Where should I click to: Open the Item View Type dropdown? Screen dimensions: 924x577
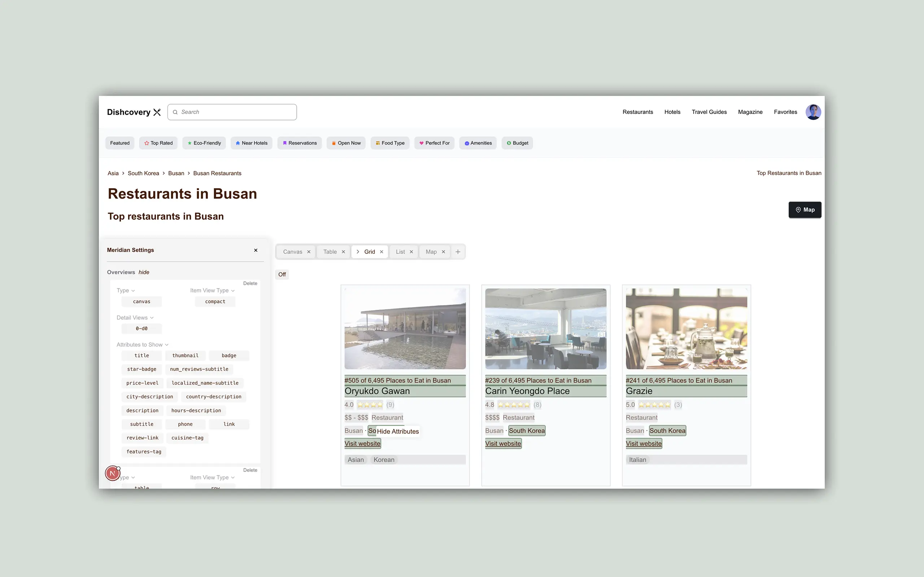coord(212,290)
